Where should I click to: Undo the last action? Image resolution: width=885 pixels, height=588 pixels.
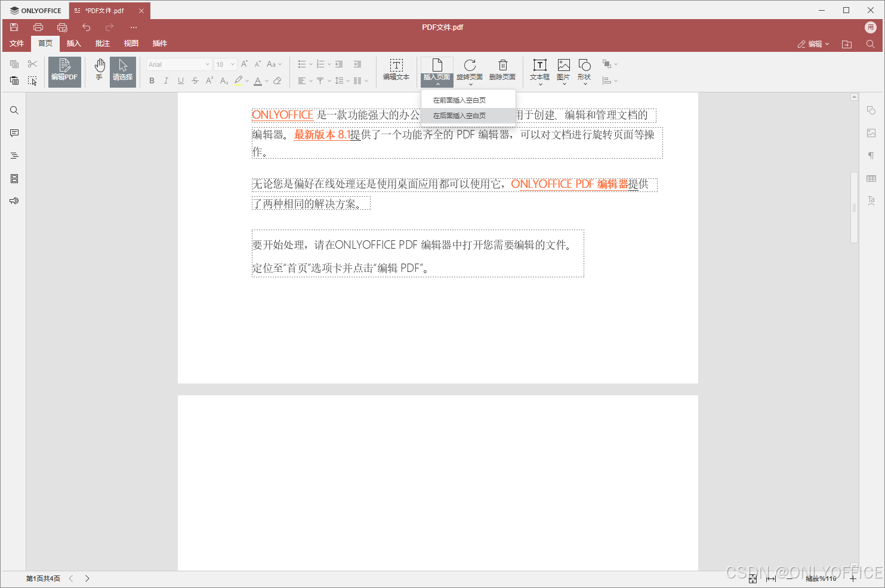(86, 27)
